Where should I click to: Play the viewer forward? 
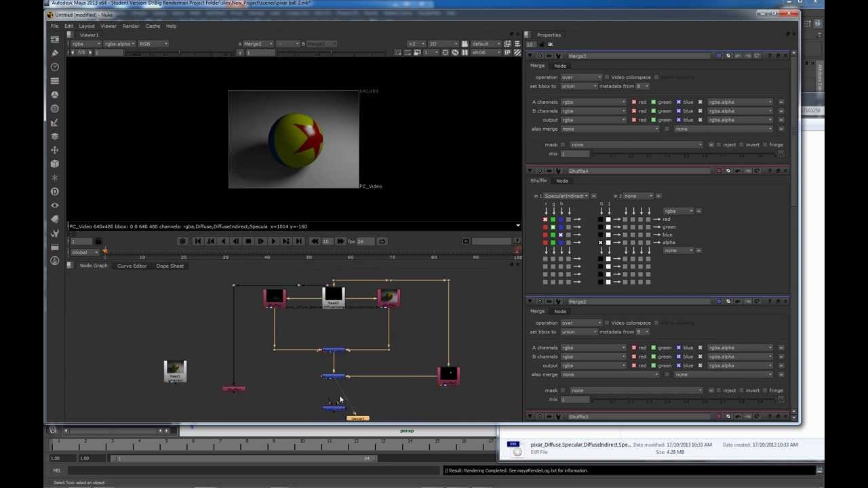273,241
